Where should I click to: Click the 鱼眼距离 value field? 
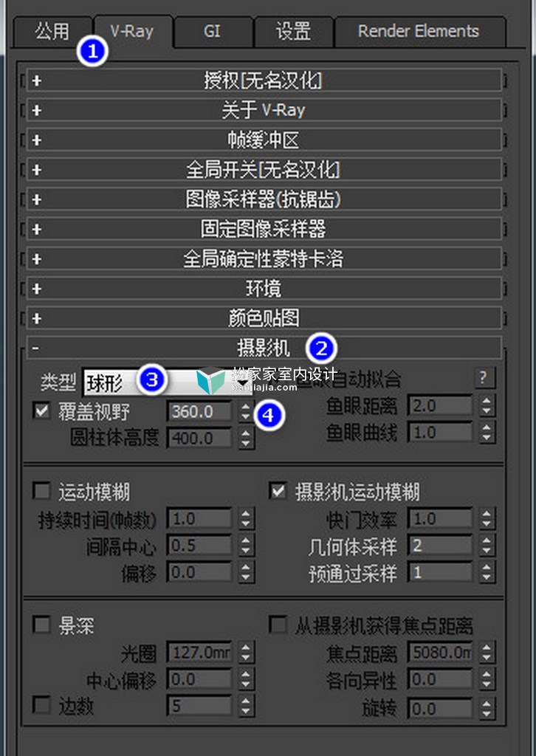(x=440, y=406)
